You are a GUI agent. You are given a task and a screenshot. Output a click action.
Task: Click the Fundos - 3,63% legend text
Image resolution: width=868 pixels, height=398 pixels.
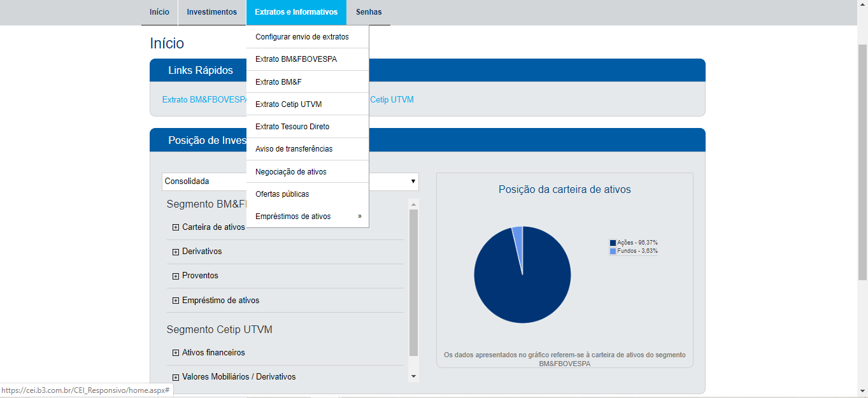point(637,251)
